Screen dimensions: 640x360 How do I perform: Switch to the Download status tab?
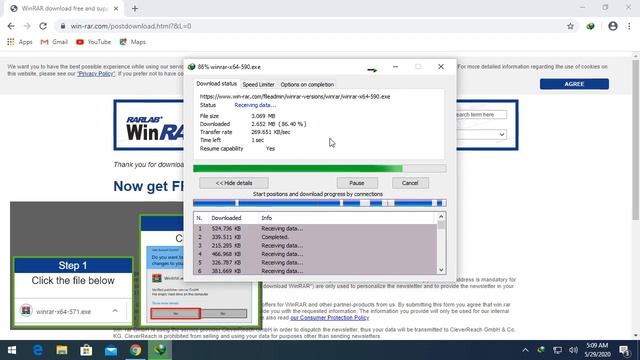(x=216, y=84)
